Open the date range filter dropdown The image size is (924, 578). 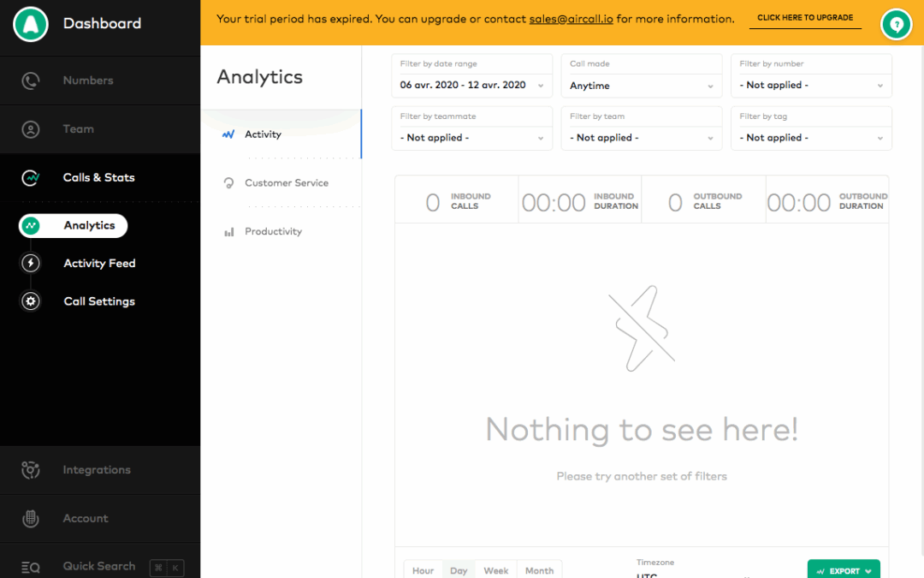pos(471,85)
